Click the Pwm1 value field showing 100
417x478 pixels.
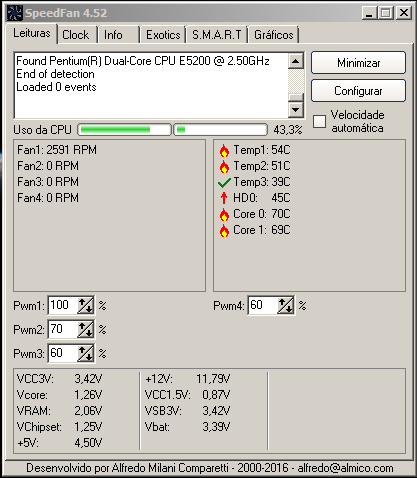click(63, 305)
